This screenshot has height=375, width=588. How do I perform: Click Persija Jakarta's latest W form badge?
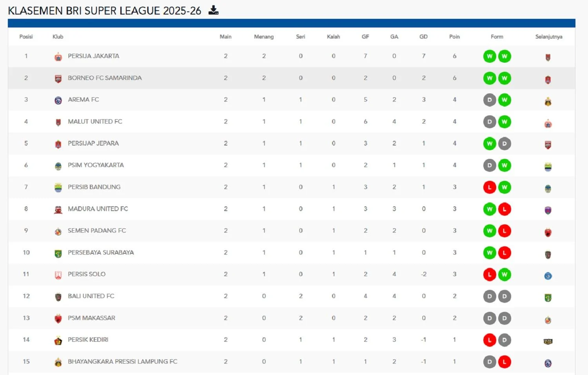click(505, 56)
